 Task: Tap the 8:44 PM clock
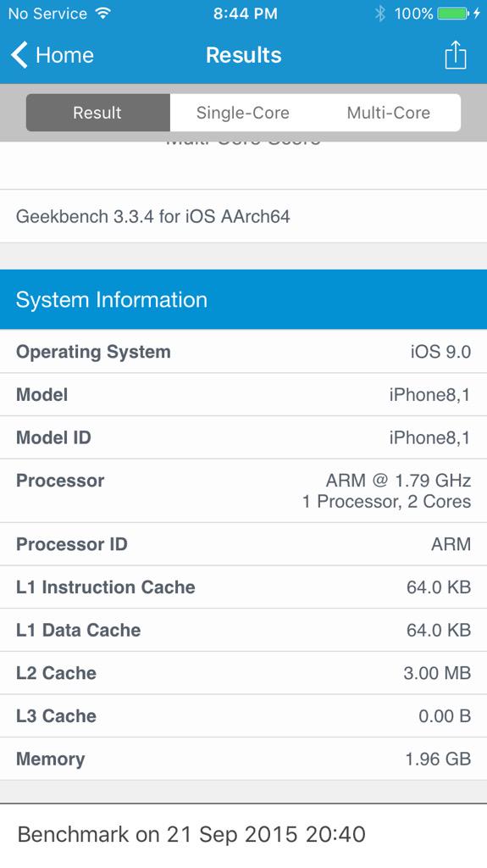click(x=245, y=14)
